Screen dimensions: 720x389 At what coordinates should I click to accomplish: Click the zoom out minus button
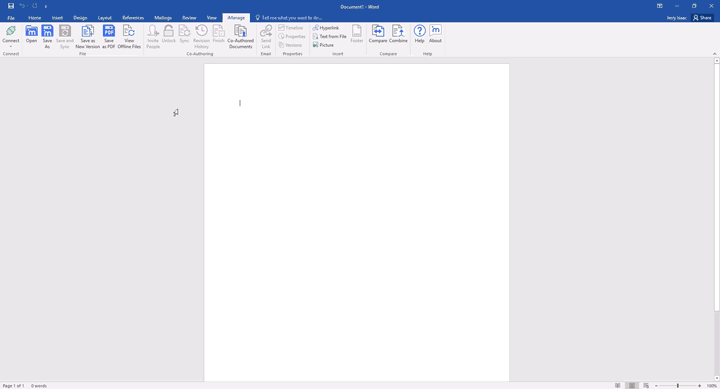656,386
